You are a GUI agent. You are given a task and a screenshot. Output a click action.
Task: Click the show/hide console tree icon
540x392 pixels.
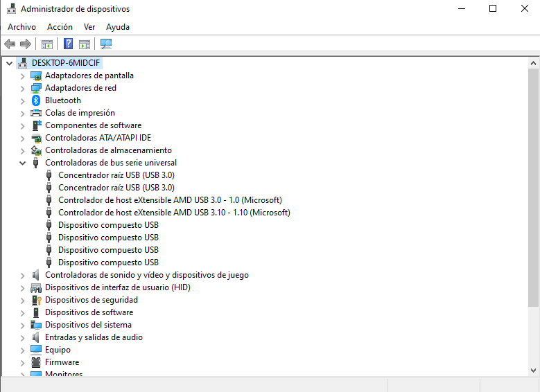[47, 44]
